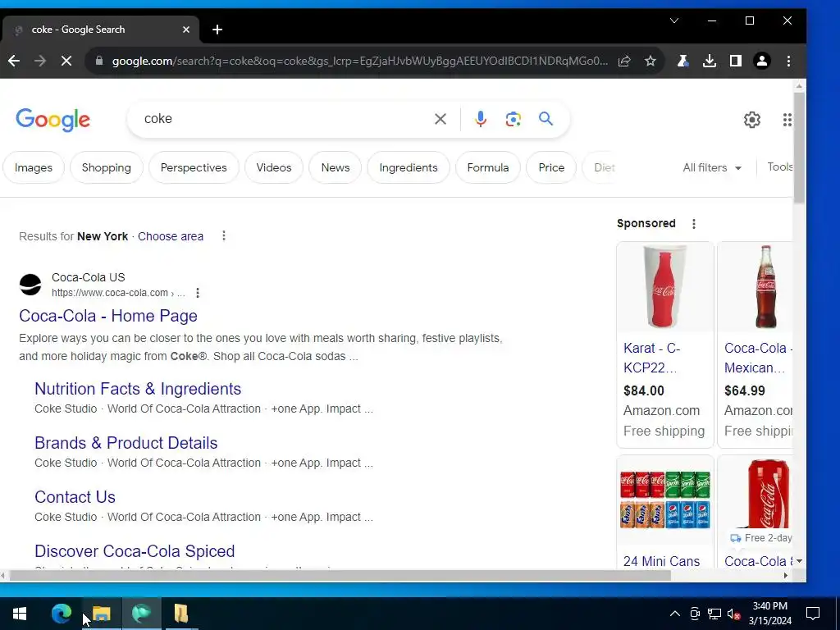Screen dimensions: 840x630
Task: Start a voice search with microphone
Action: coord(481,119)
